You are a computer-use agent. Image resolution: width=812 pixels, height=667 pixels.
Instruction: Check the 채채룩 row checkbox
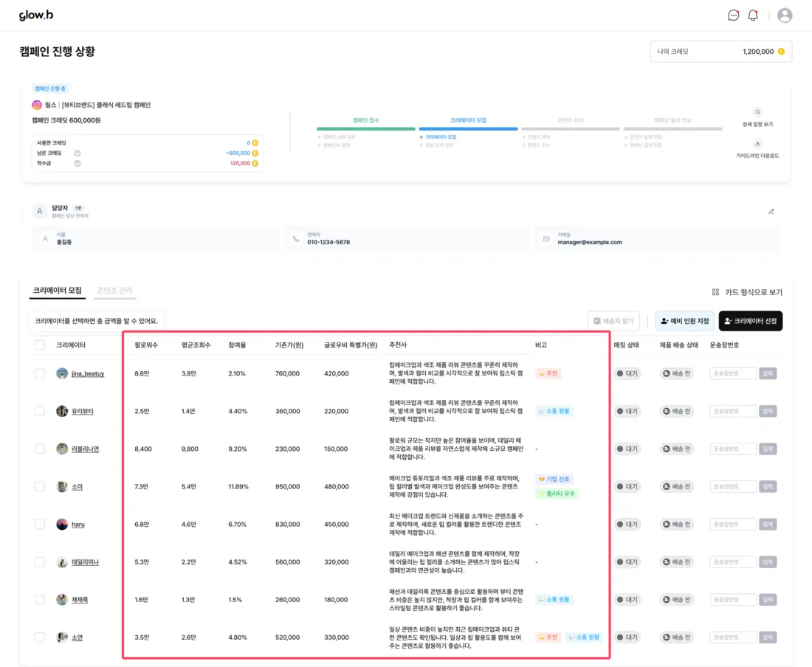click(40, 600)
